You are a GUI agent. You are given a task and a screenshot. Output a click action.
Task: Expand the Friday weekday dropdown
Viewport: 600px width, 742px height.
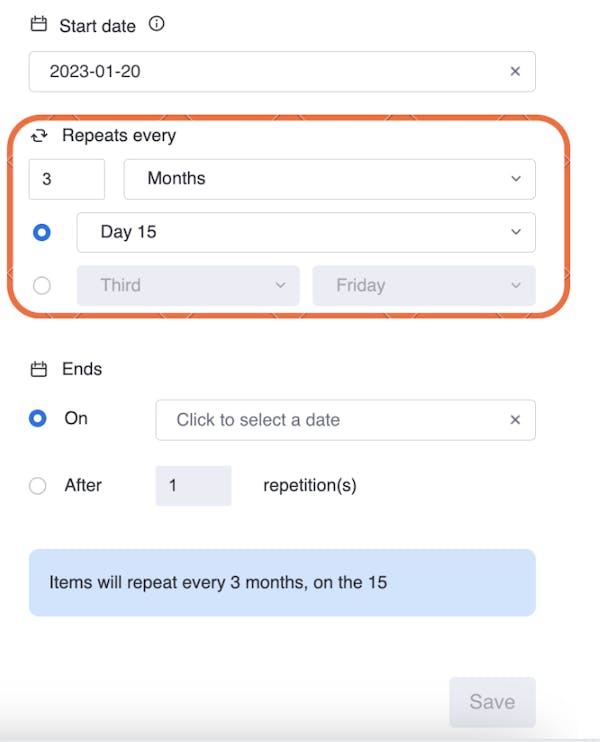423,285
